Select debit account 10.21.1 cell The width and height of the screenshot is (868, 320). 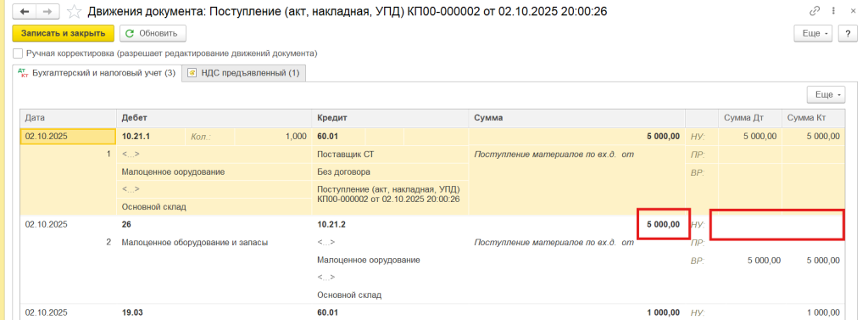(x=151, y=137)
